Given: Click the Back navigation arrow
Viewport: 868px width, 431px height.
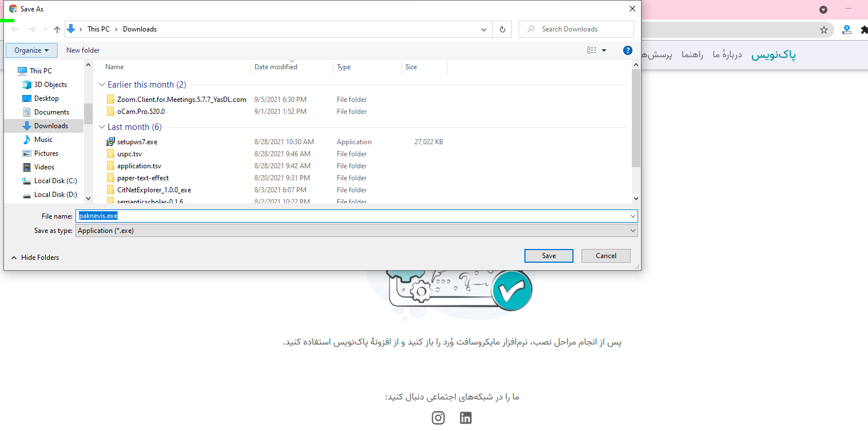Looking at the screenshot, I should pos(15,29).
